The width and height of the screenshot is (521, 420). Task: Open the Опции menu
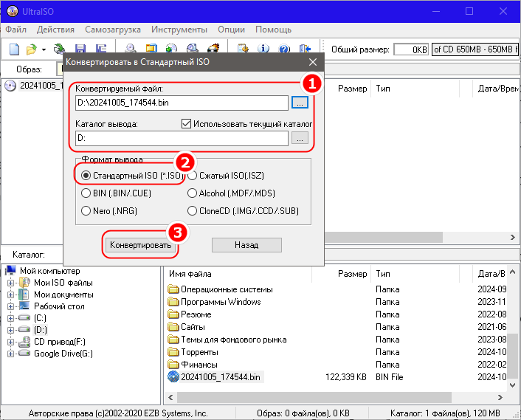(x=231, y=30)
